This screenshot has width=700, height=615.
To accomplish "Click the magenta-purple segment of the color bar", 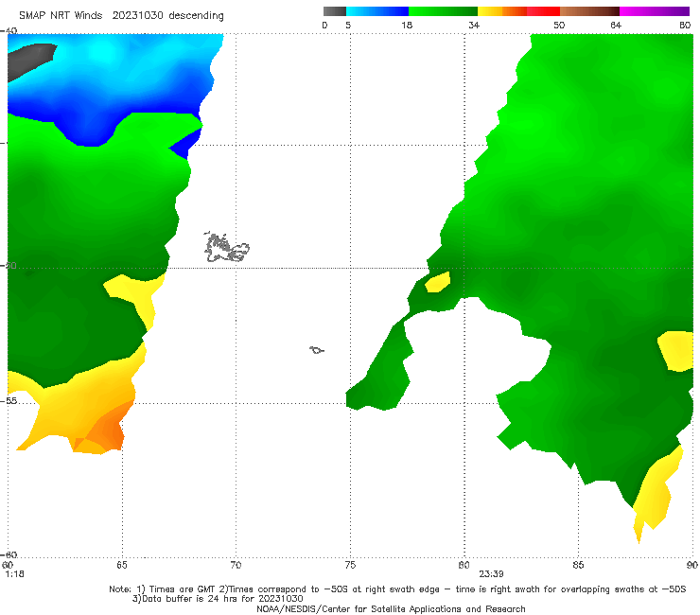I will point(655,11).
